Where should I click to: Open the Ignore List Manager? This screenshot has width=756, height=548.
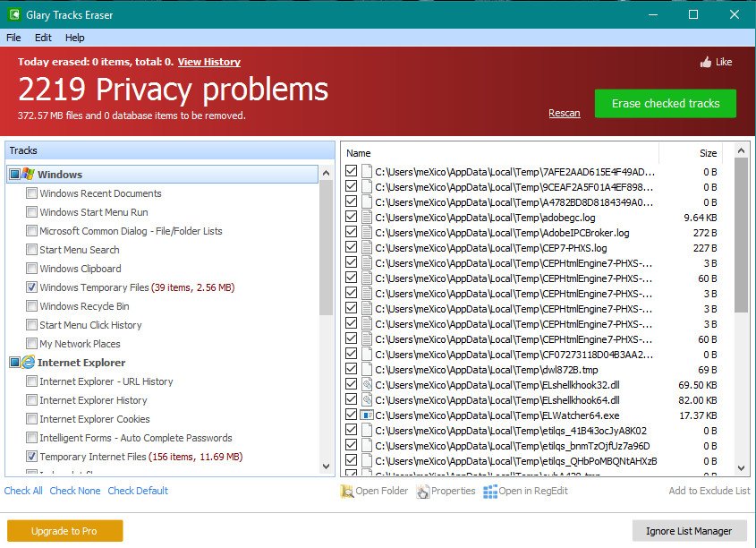pyautogui.click(x=689, y=531)
